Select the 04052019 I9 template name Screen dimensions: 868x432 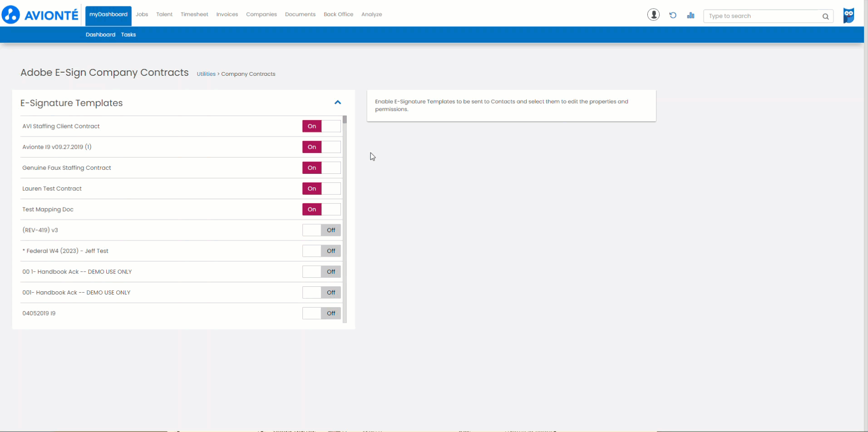39,313
